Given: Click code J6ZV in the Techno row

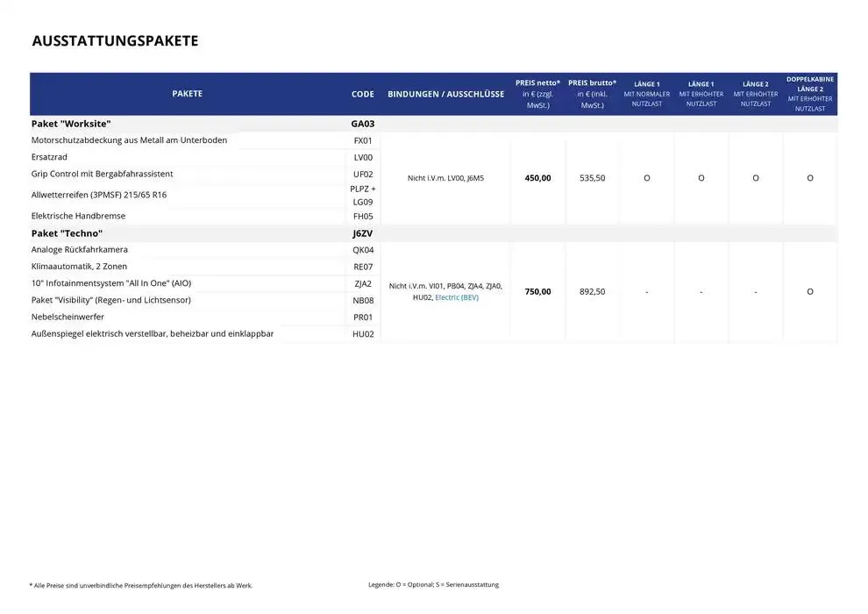Looking at the screenshot, I should [362, 233].
